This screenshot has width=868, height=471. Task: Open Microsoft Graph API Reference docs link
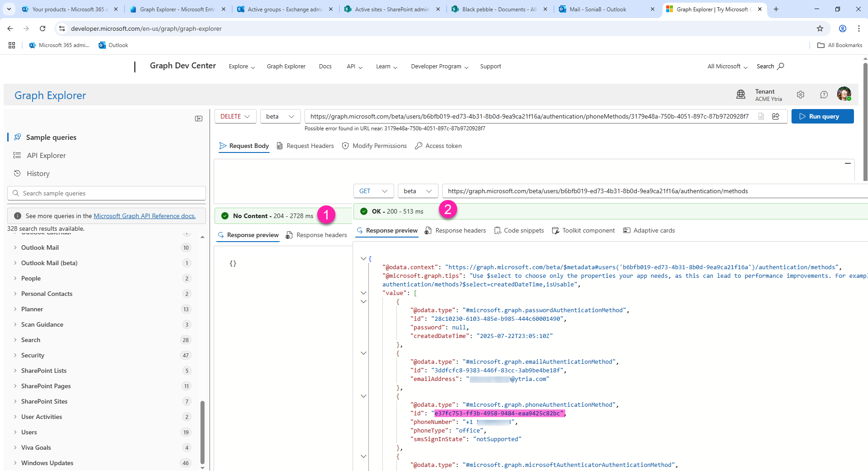point(144,216)
